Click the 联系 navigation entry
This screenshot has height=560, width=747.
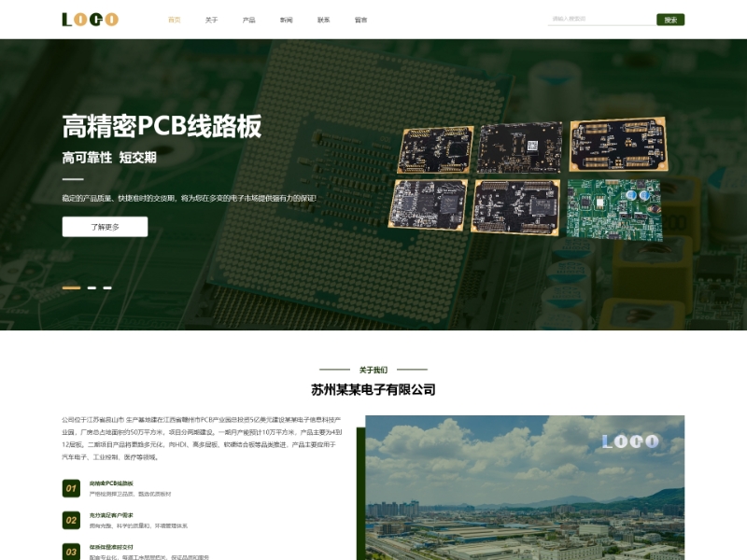click(324, 18)
